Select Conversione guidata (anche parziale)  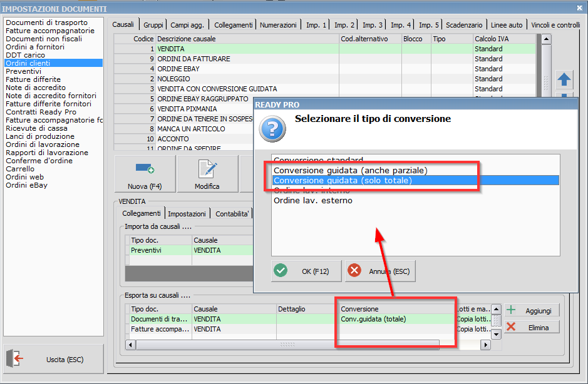(x=416, y=171)
